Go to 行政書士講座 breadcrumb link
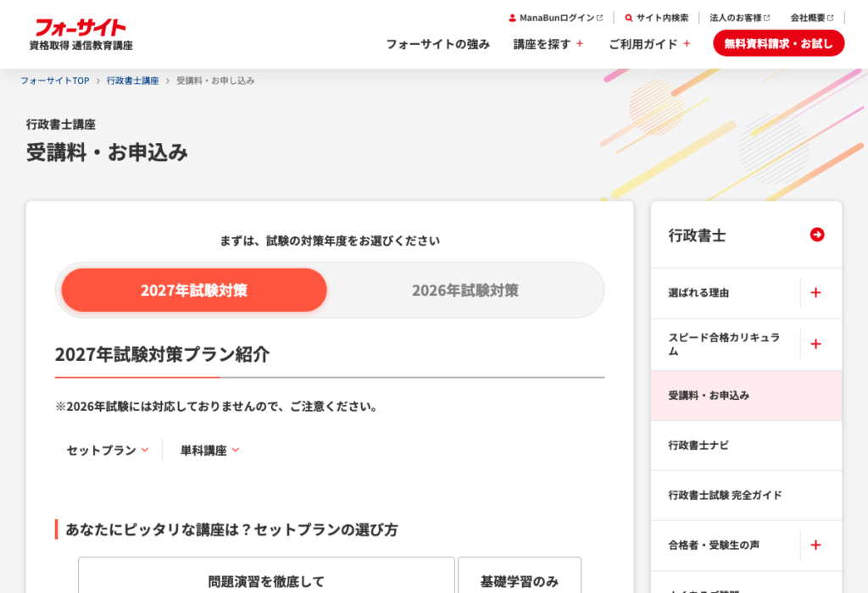Viewport: 868px width, 593px height. coord(133,80)
